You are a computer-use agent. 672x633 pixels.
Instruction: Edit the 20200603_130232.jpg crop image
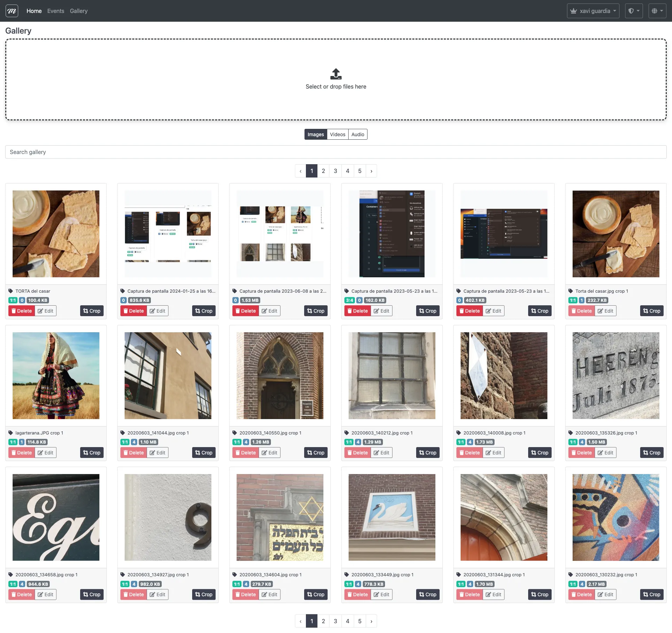[x=605, y=594]
